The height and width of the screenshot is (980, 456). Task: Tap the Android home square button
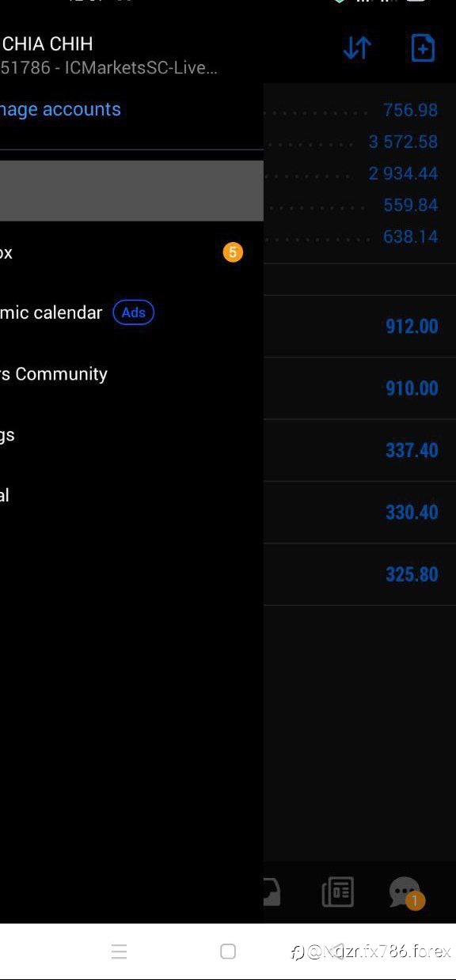[x=228, y=952]
